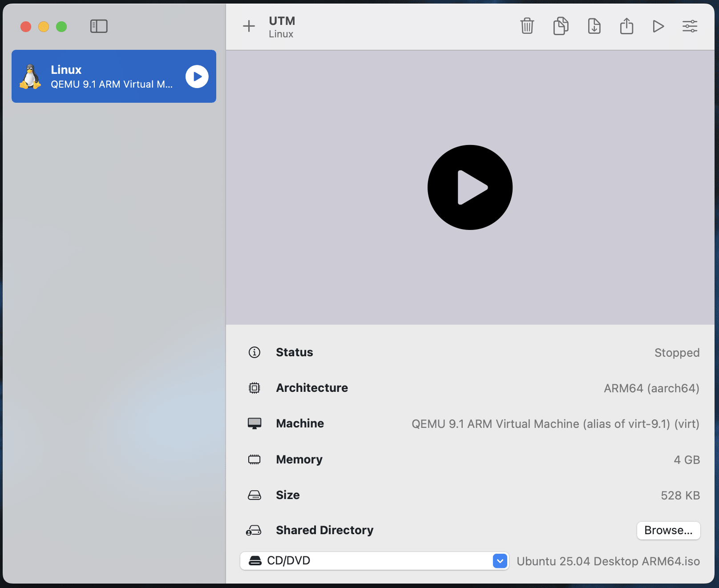Toggle the sidebar with the sidebar icon

(99, 26)
